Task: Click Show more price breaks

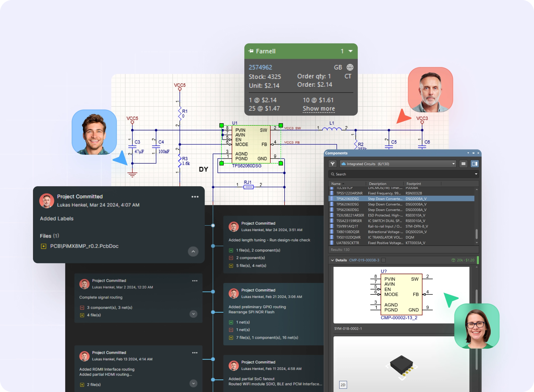Action: [319, 109]
